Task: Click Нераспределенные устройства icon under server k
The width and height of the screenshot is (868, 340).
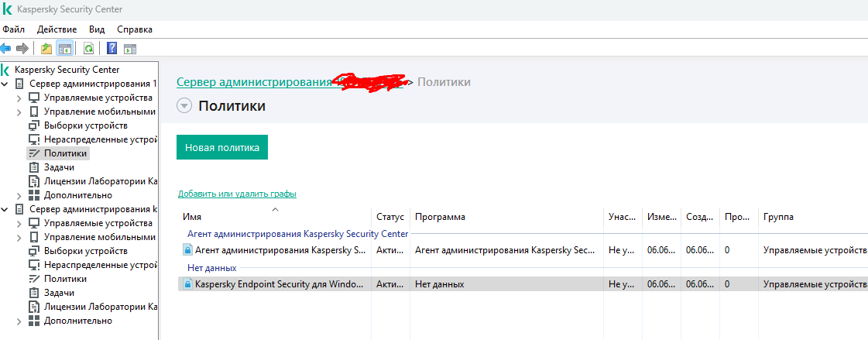Action: pos(34,265)
